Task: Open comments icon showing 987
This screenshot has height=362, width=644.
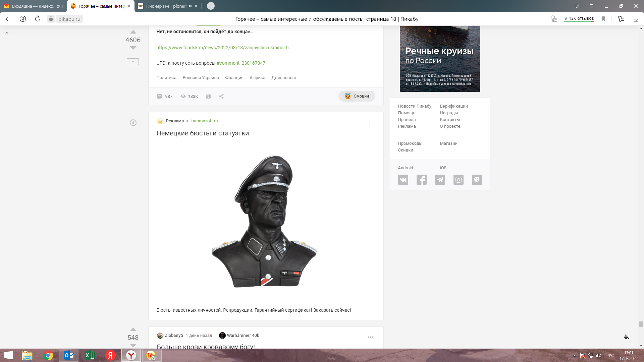Action: [x=159, y=97]
